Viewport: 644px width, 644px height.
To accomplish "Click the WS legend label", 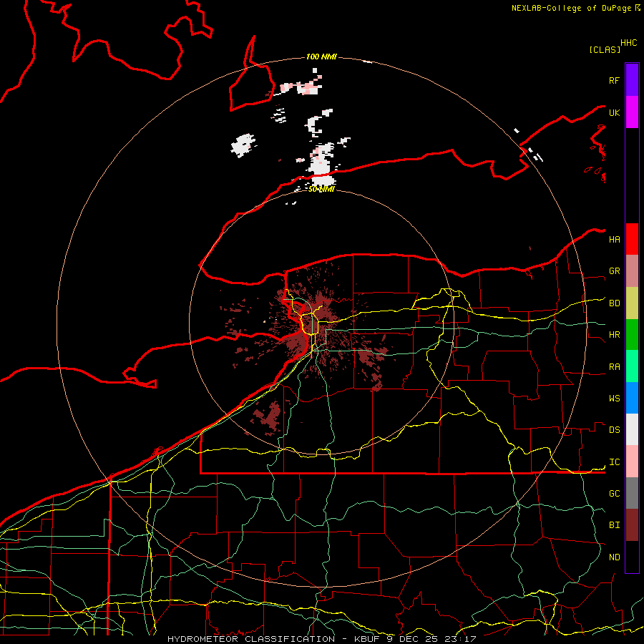I will click(x=614, y=398).
